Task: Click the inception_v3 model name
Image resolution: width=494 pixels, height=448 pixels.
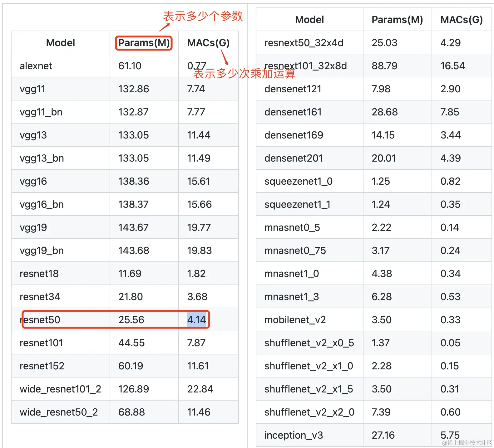Action: (x=294, y=436)
